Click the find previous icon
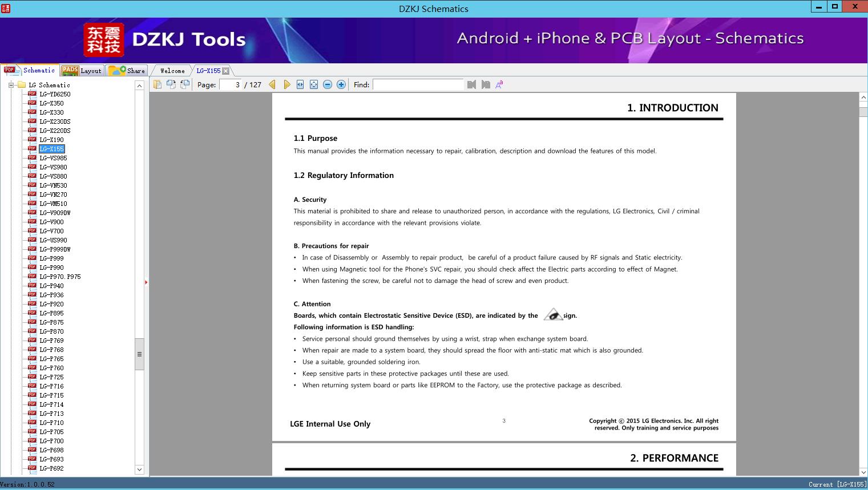Image resolution: width=868 pixels, height=490 pixels. [471, 84]
